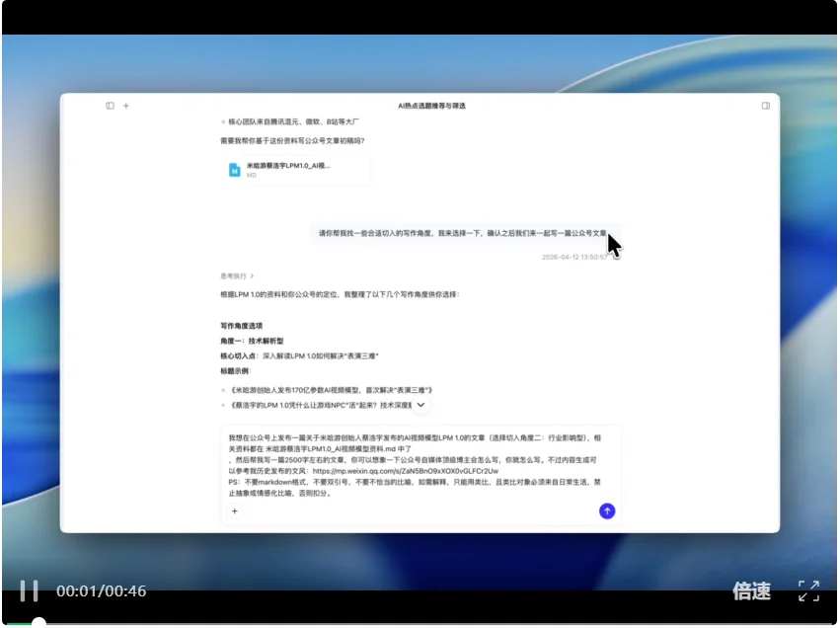Open a new chat with the plus icon
Screen dimensions: 840x628
[x=125, y=106]
